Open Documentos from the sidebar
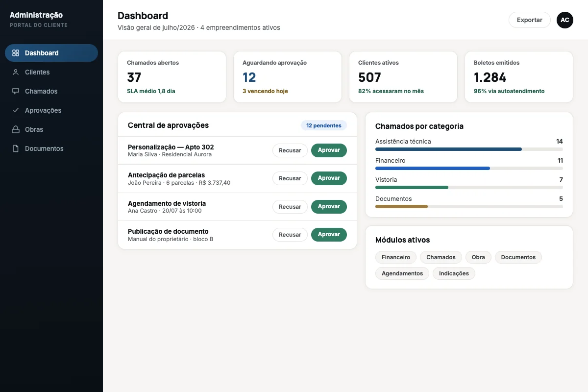 [x=51, y=148]
